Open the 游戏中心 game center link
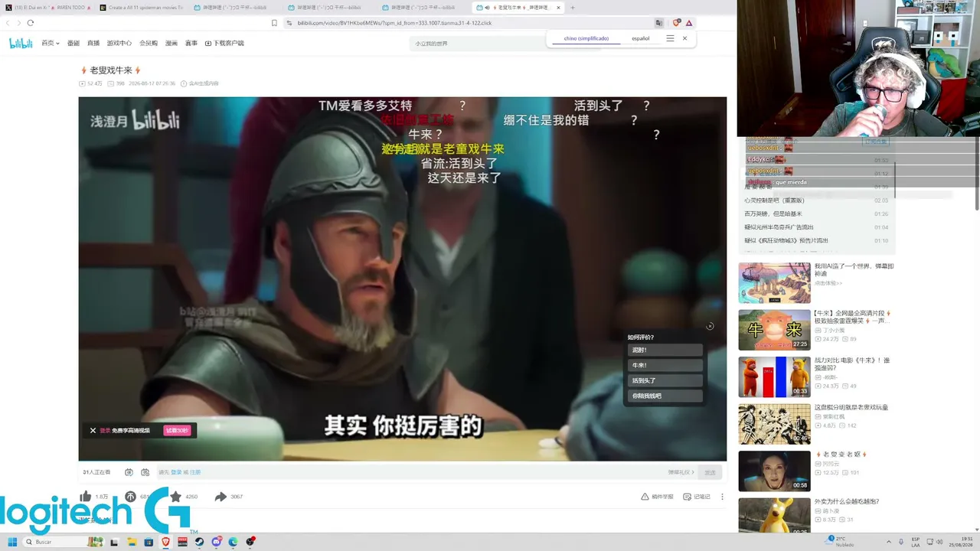The width and height of the screenshot is (980, 551). [x=119, y=44]
